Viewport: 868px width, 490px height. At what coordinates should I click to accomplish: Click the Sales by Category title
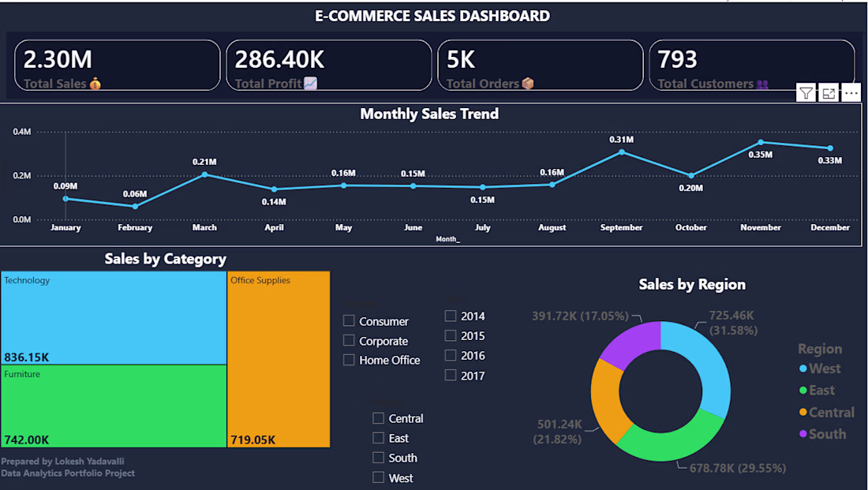[x=166, y=259]
